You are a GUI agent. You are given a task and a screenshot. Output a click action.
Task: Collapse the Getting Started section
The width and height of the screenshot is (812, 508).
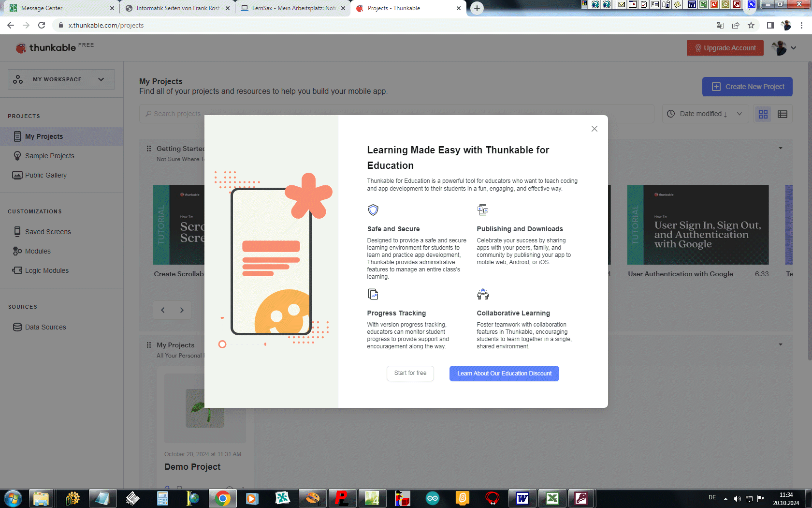click(781, 148)
